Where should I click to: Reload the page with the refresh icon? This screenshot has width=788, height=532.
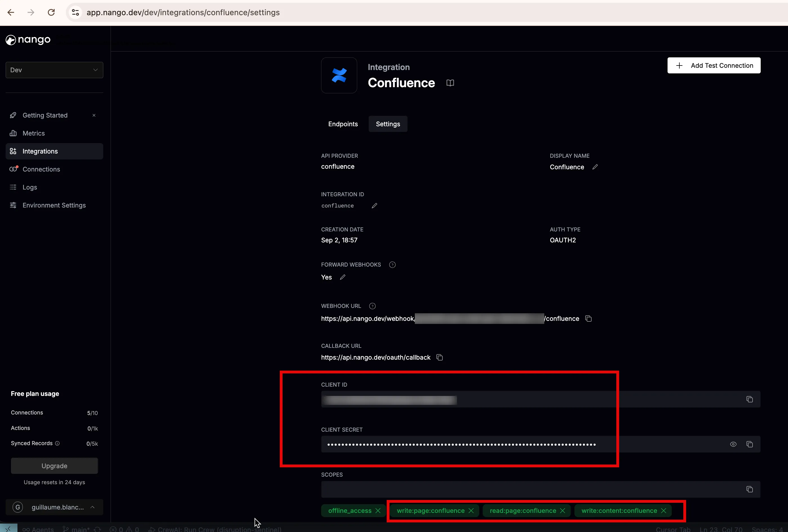pos(51,13)
